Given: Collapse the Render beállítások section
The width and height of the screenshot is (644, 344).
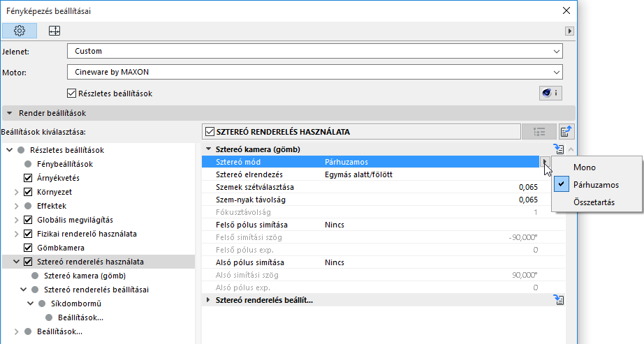Looking at the screenshot, I should (10, 113).
